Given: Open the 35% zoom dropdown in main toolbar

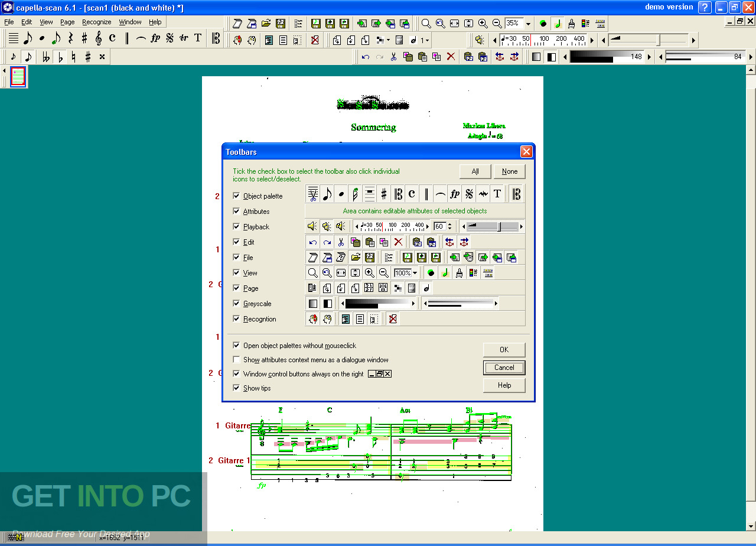Looking at the screenshot, I should [x=528, y=24].
